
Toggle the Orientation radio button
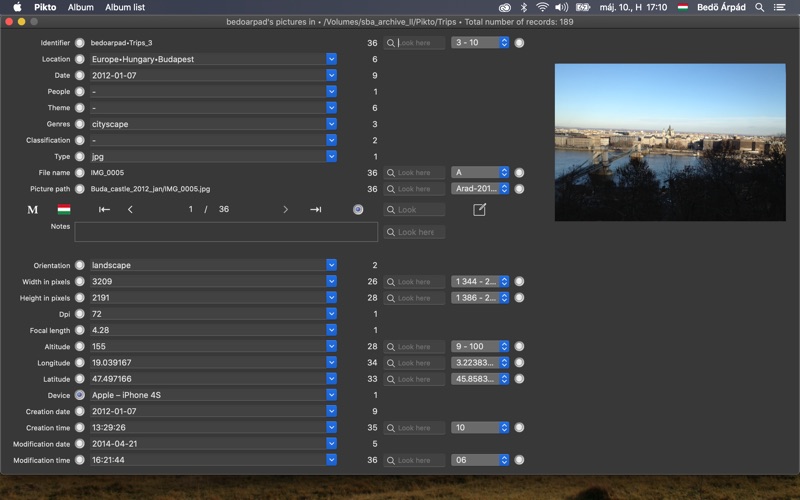point(80,265)
